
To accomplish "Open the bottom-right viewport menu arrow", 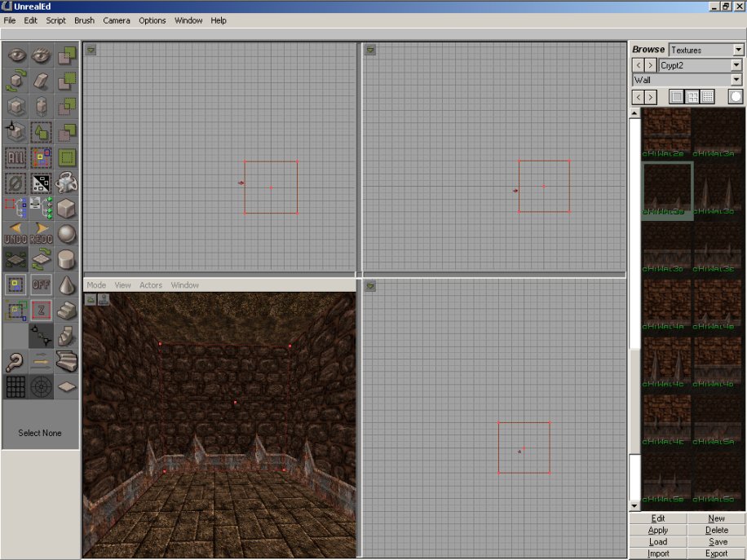I will [x=370, y=286].
